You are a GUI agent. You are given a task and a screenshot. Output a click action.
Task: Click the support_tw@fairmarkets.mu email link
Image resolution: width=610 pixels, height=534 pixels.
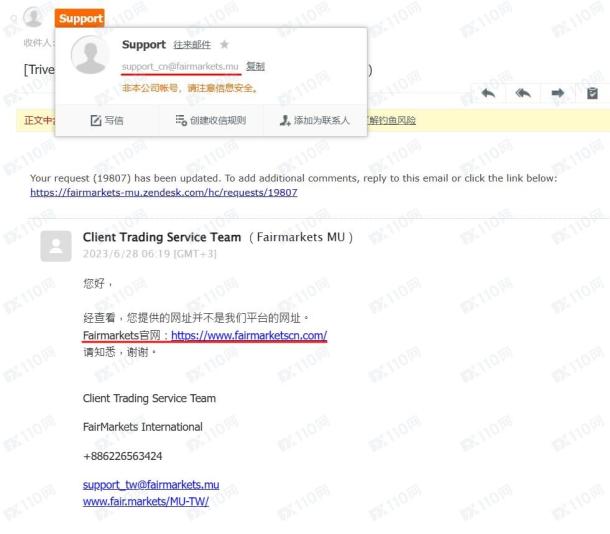click(151, 485)
